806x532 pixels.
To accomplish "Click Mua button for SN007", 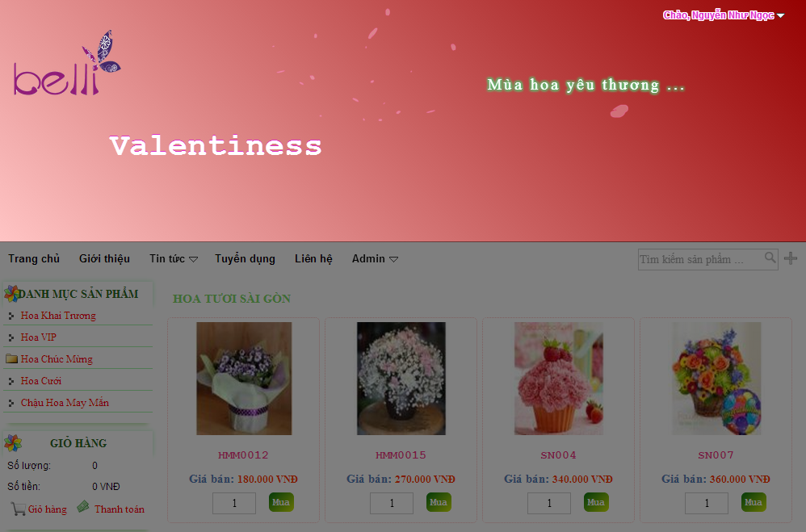I will click(x=754, y=502).
